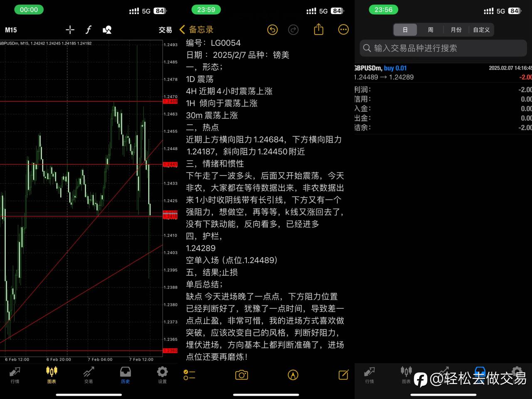
Task: Select 图表 tab on chart screen
Action: (52, 374)
